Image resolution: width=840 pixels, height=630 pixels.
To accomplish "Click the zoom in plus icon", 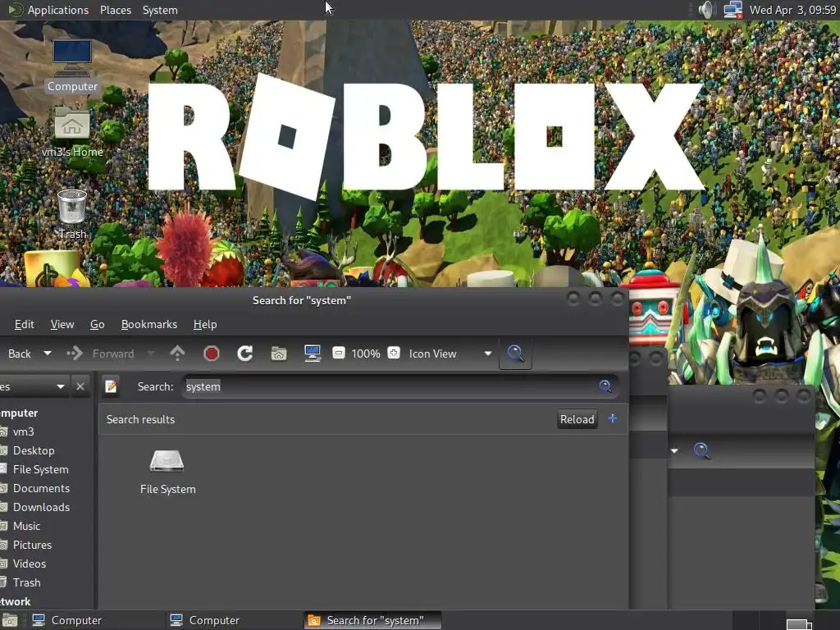I will 394,353.
